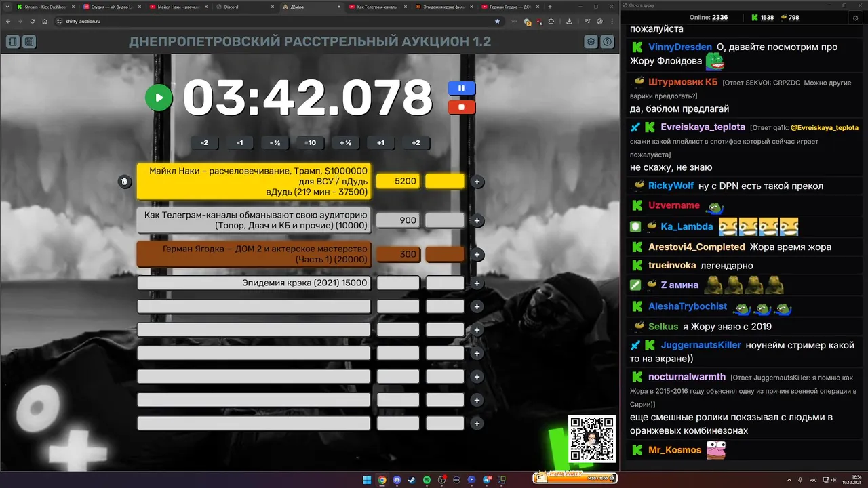Open chat window settings icon at top right
The height and width of the screenshot is (488, 868).
point(854,18)
